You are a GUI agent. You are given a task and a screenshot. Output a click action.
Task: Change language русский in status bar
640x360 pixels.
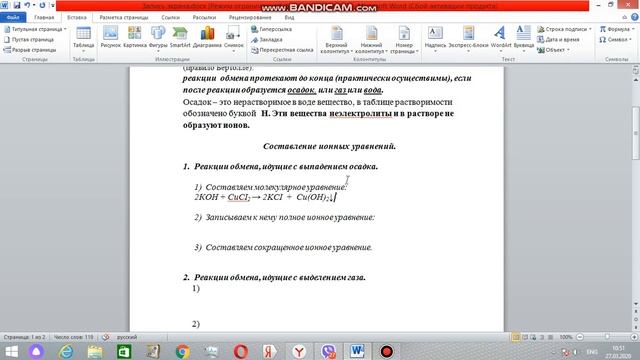(x=127, y=337)
